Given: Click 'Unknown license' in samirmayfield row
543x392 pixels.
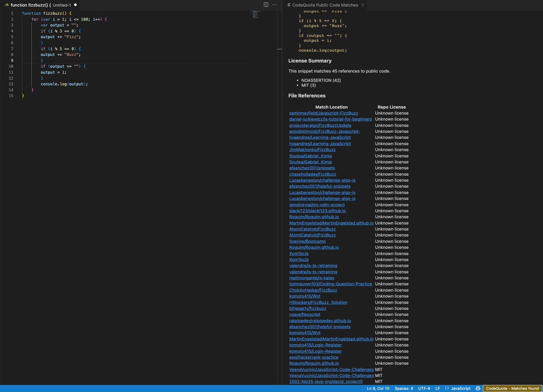Looking at the screenshot, I should coord(392,113).
